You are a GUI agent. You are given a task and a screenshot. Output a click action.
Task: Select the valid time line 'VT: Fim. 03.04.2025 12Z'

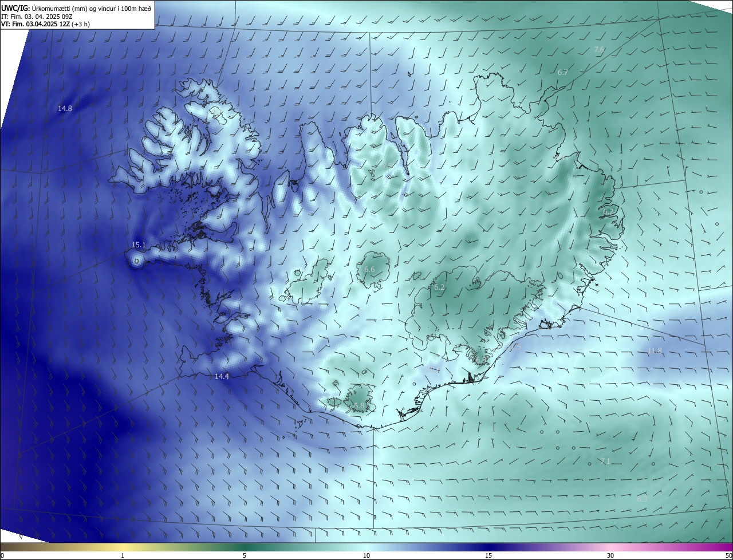tap(35, 24)
